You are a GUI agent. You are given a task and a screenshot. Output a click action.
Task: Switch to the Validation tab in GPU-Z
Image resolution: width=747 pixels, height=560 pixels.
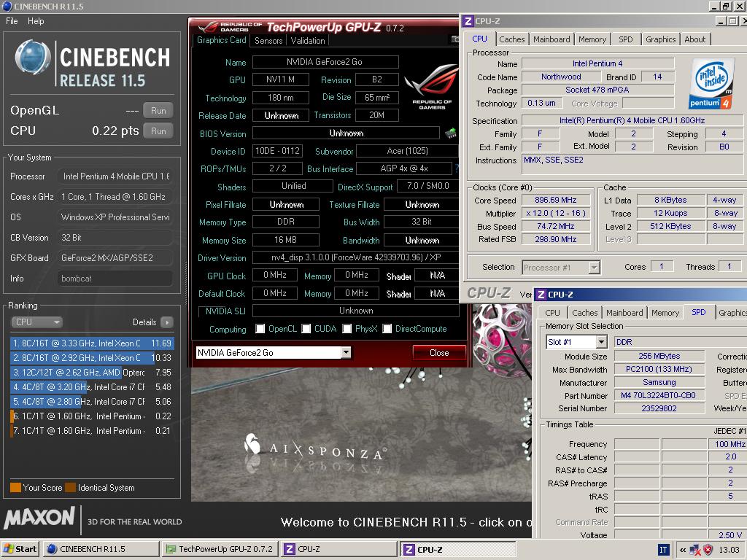pyautogui.click(x=308, y=41)
